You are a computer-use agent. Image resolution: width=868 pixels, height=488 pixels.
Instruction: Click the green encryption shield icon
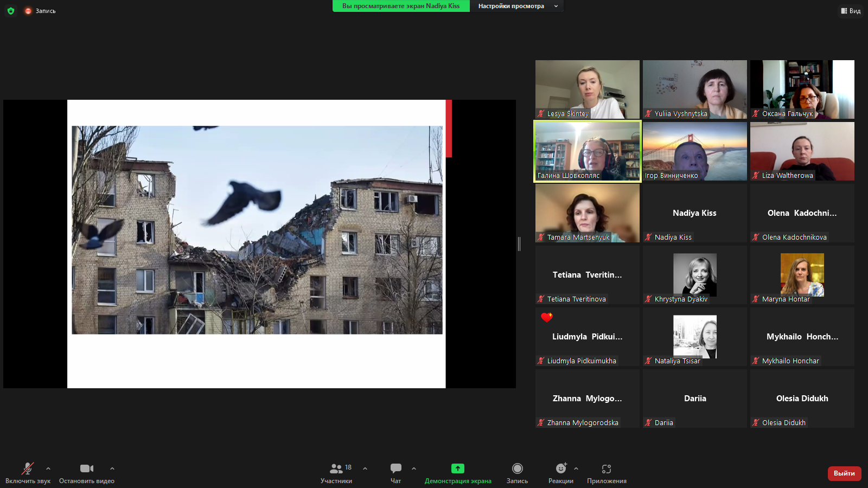pyautogui.click(x=11, y=11)
